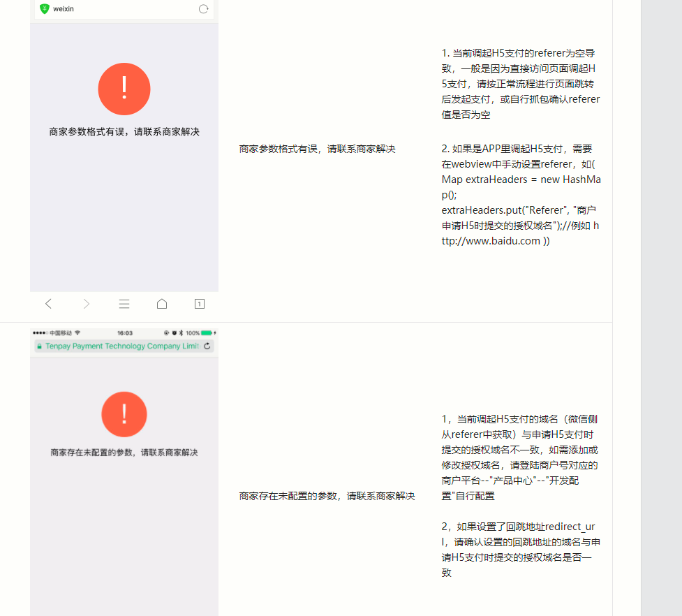Click the battery icon in the phone status bar

(x=207, y=333)
